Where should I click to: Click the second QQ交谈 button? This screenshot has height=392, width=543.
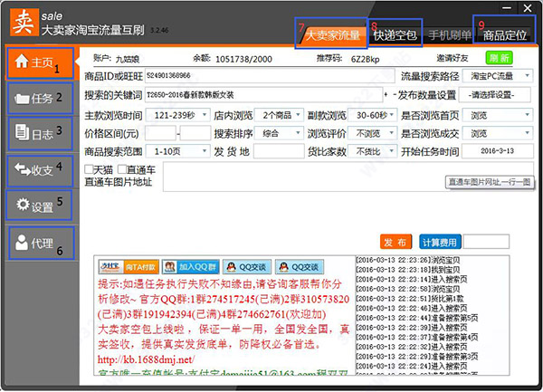tap(300, 267)
